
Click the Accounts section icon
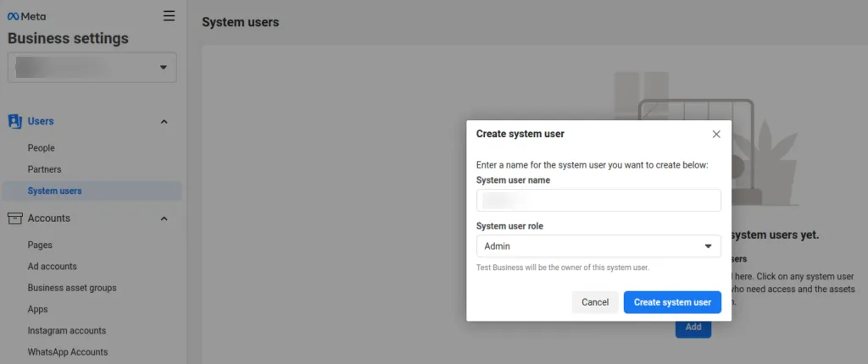[x=14, y=218]
